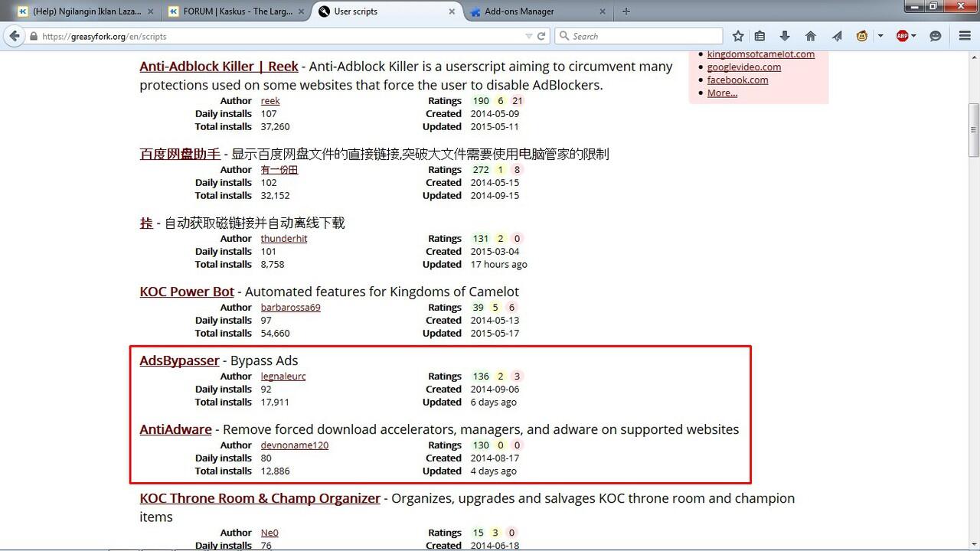The width and height of the screenshot is (980, 551).
Task: Open the bookmarks list icon
Action: pos(759,36)
